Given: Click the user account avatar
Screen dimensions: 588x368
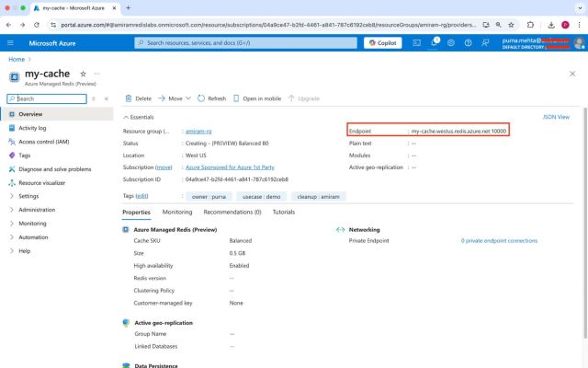Looking at the screenshot, I should coord(580,43).
